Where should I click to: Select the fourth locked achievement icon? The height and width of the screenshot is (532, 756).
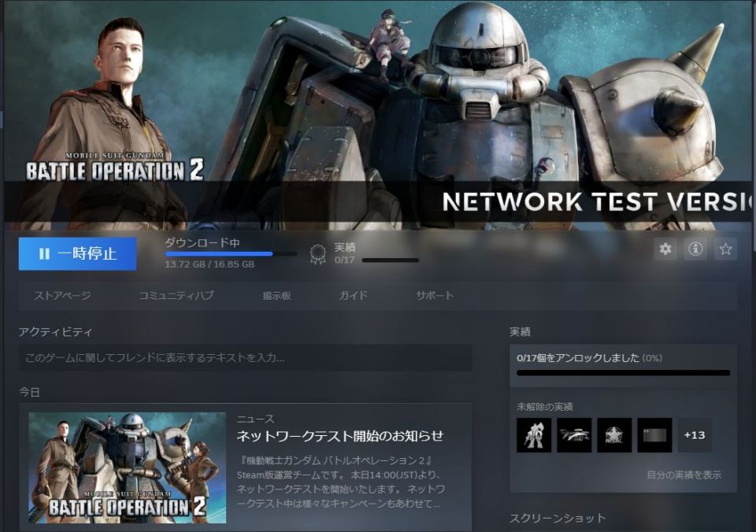tap(654, 435)
